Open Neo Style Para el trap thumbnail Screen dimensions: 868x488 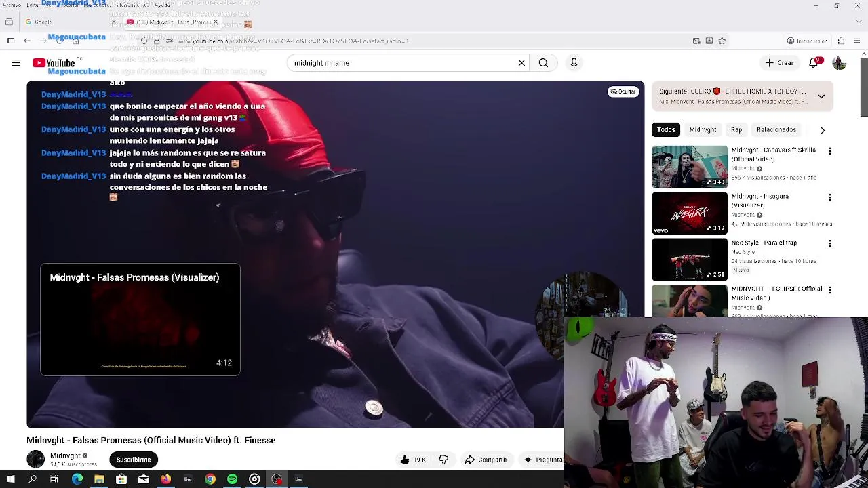point(690,259)
